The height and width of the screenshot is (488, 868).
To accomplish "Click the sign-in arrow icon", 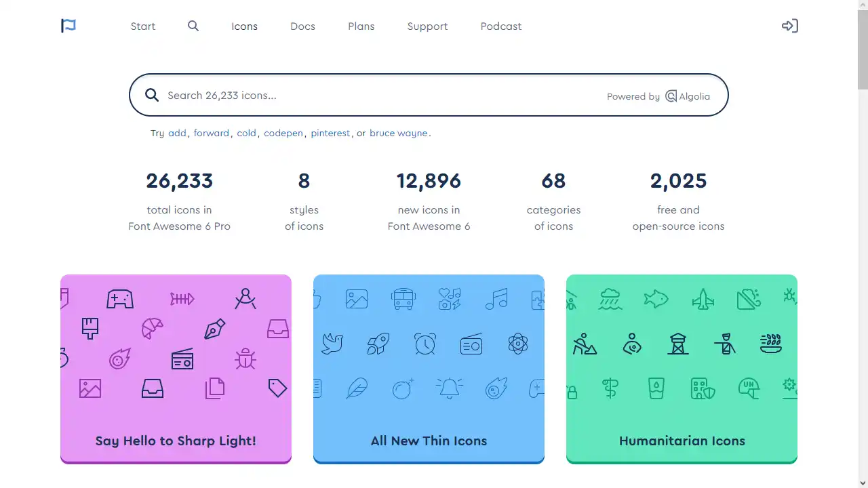I will click(x=789, y=26).
